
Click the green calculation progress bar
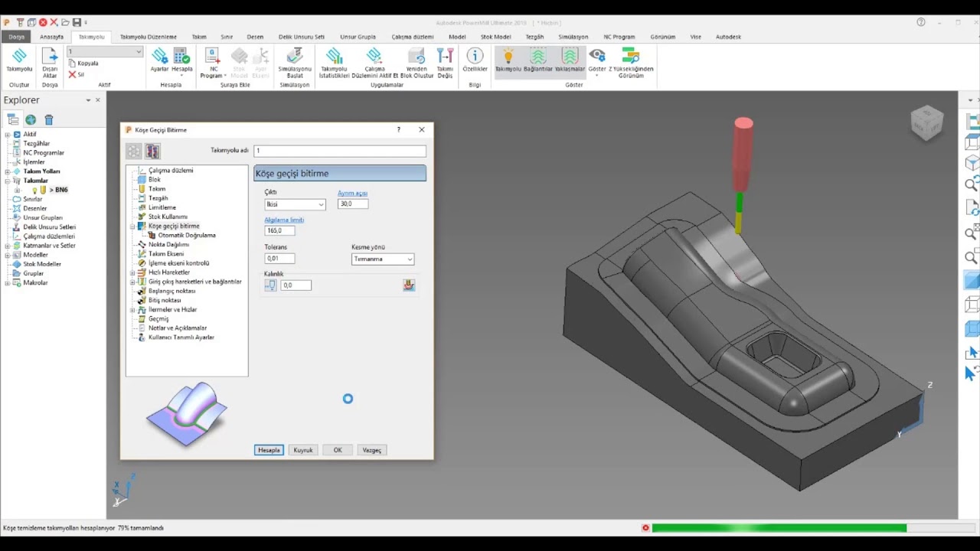click(x=779, y=528)
